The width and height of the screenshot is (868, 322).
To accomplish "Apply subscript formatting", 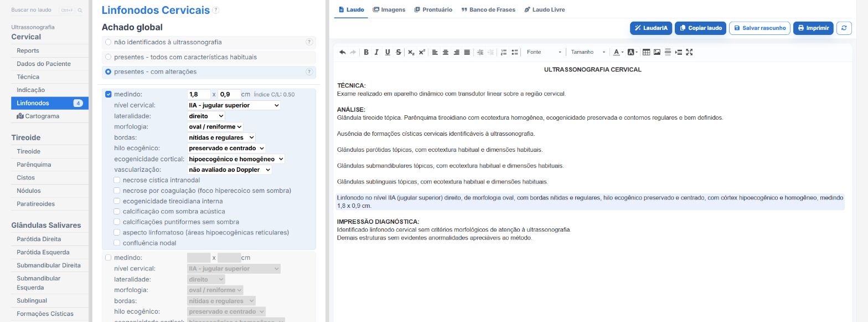I will (x=411, y=52).
